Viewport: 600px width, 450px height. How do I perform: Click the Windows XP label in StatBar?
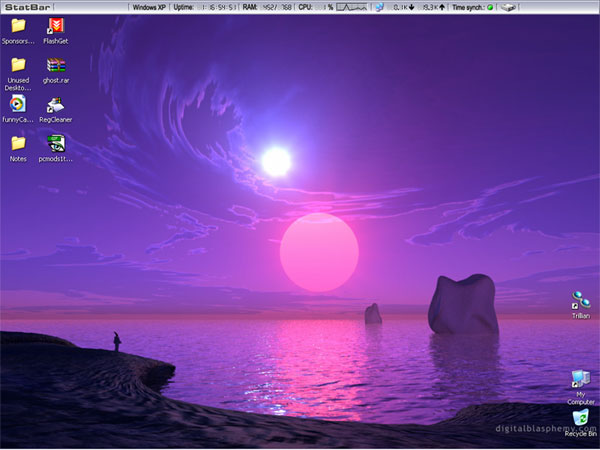point(150,7)
